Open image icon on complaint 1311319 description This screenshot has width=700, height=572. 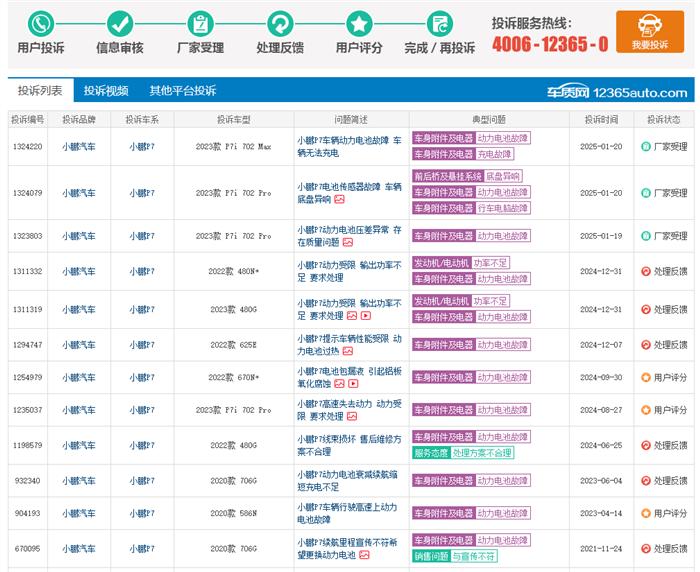352,316
